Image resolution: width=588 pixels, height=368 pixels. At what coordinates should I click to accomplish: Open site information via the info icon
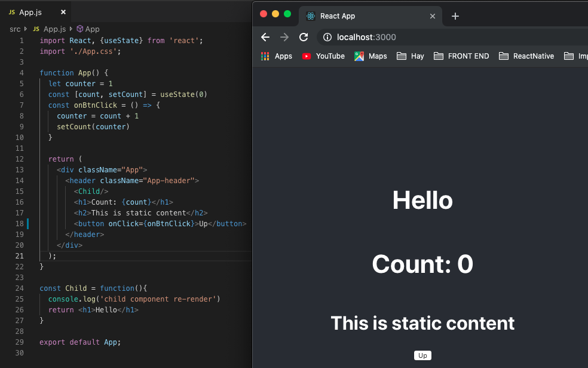[x=327, y=37]
